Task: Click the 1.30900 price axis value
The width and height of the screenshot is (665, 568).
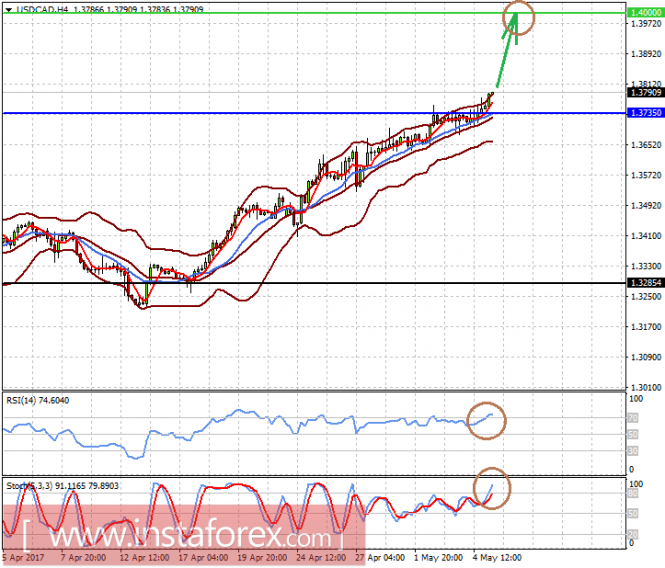Action: tap(646, 357)
